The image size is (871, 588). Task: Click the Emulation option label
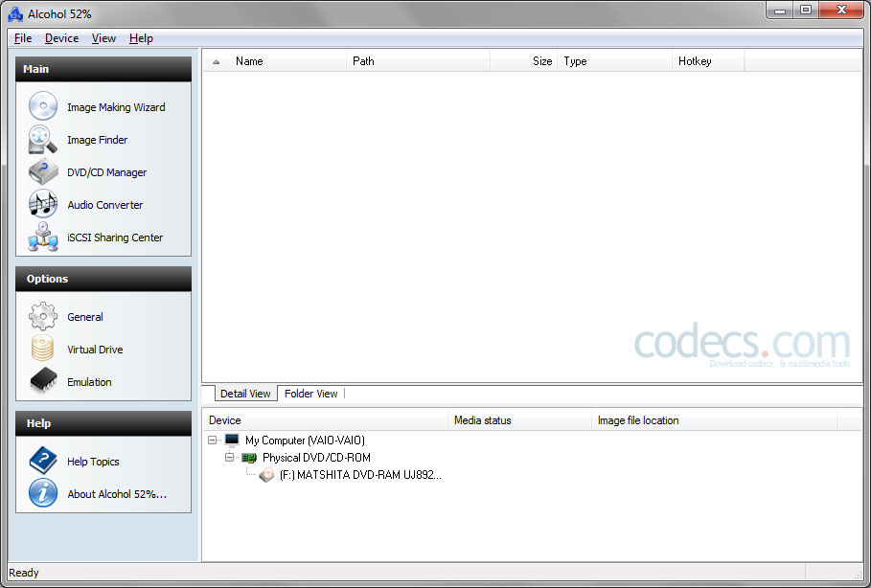89,382
